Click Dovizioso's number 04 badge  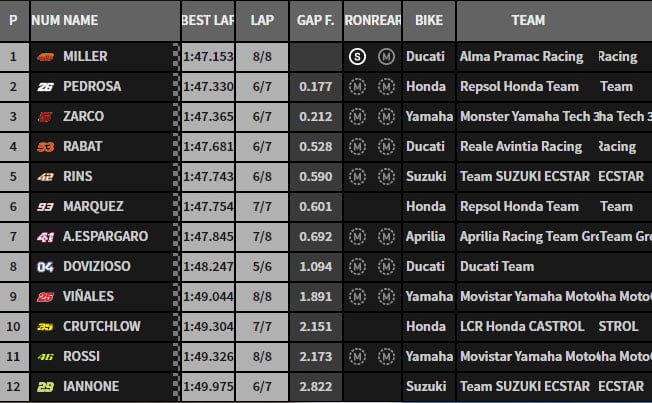[43, 267]
